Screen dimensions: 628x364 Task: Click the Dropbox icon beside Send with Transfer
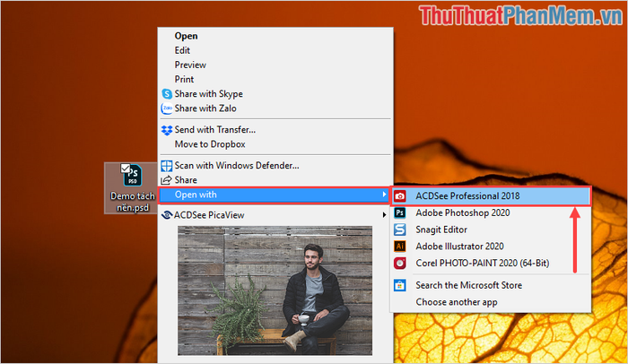tap(167, 130)
